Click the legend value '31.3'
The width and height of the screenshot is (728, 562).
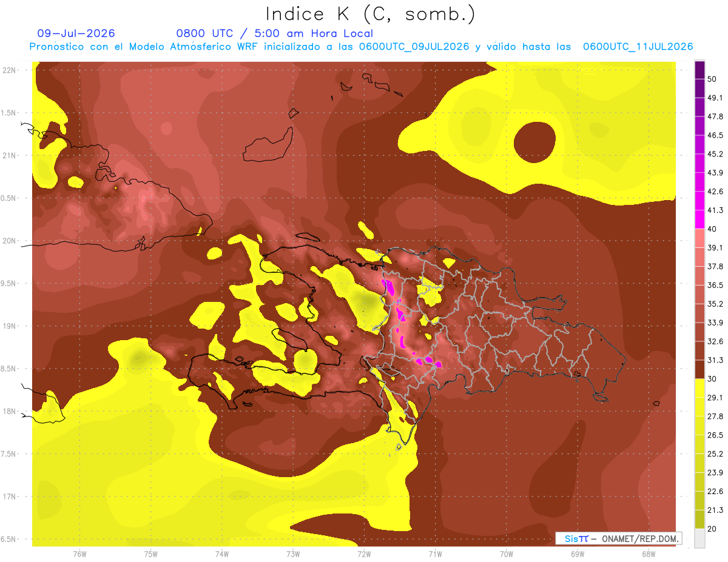(715, 360)
